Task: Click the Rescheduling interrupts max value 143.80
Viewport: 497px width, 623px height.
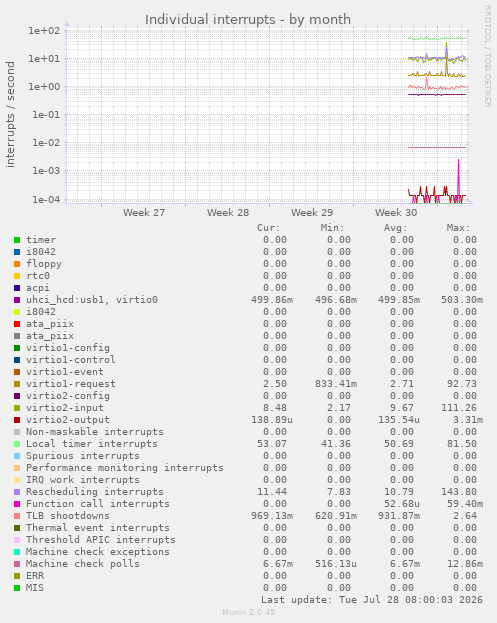Action: [461, 492]
